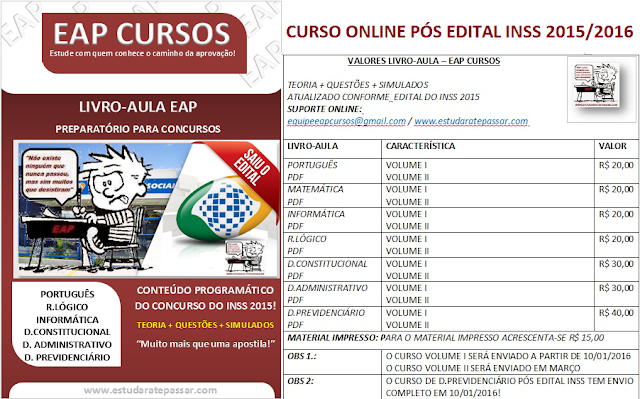
Task: Select the D.CONSTITUCIONAL row name cell
Action: click(332, 269)
